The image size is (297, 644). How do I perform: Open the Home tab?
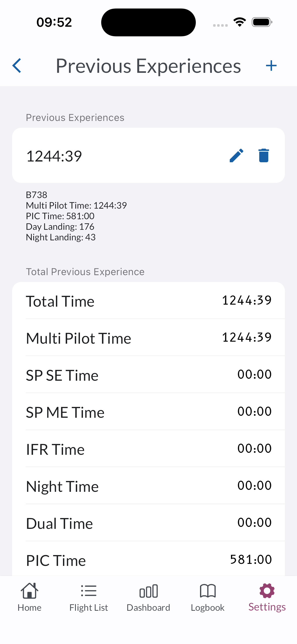[x=29, y=597]
